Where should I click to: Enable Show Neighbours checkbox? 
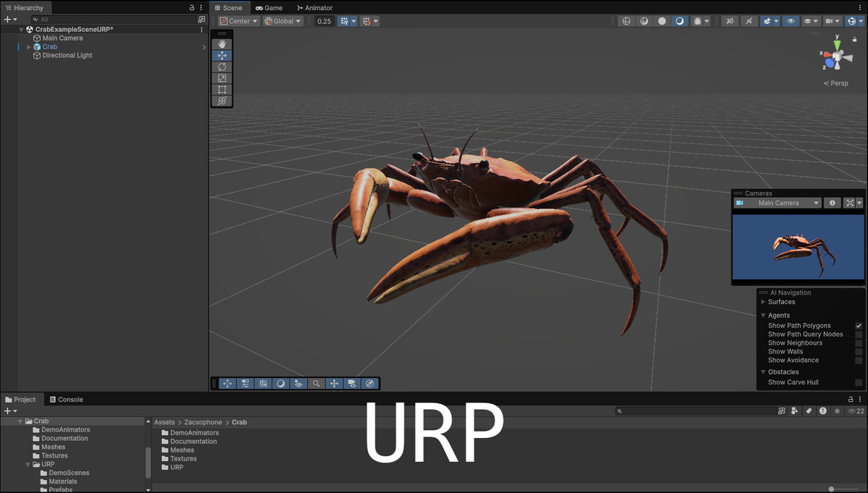pyautogui.click(x=859, y=343)
